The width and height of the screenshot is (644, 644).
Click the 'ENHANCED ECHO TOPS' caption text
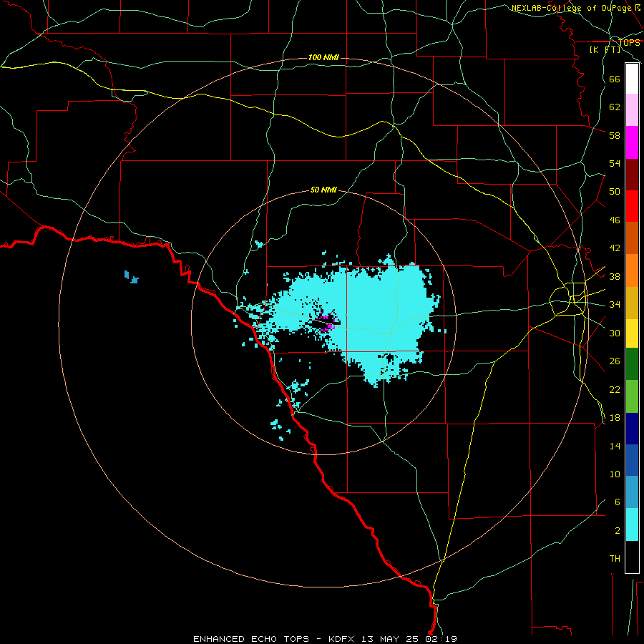(x=251, y=639)
